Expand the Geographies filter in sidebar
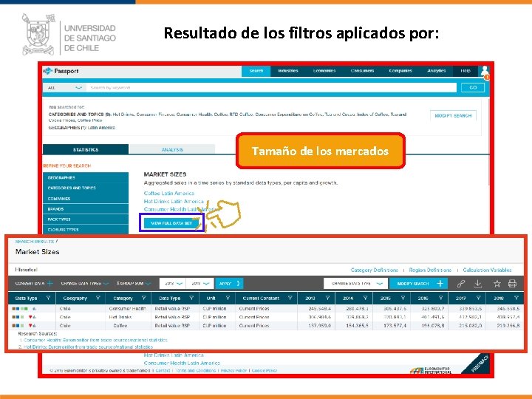532x399 pixels. pos(86,177)
